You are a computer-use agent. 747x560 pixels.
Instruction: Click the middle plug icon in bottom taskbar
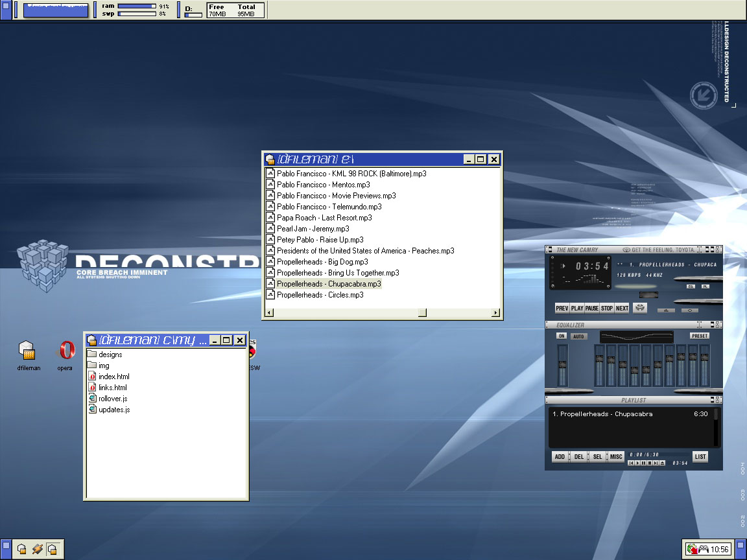click(x=37, y=549)
